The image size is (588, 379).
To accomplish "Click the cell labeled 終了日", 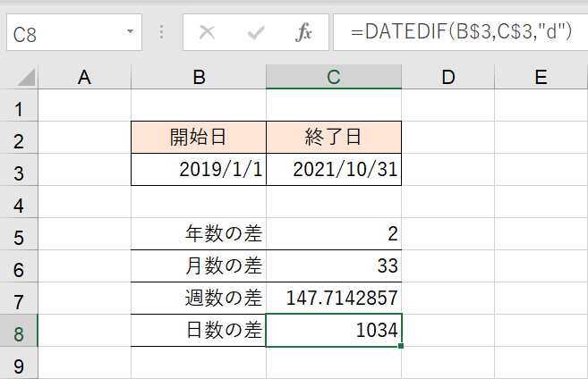I will (334, 138).
